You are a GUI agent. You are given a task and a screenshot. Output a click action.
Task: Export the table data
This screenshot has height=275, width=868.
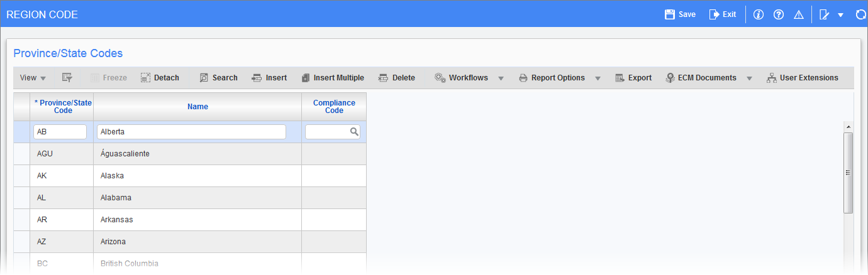[x=633, y=78]
